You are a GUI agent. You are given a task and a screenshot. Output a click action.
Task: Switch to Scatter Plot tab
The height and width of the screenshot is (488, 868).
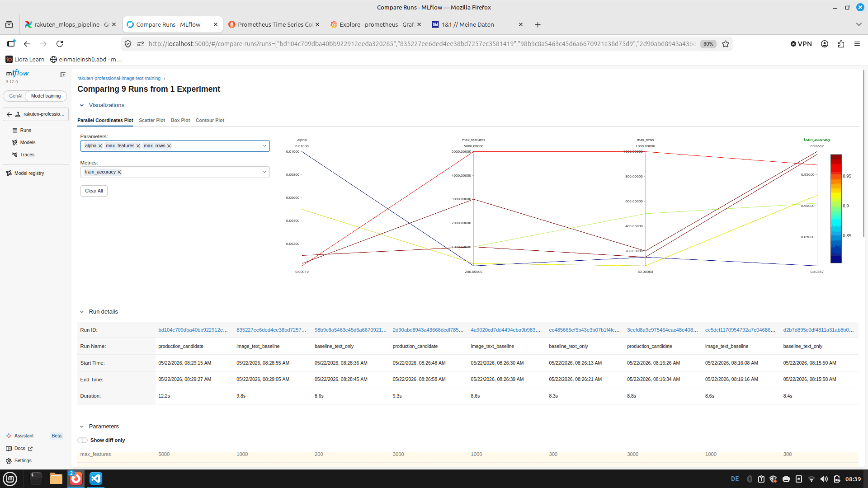[152, 120]
